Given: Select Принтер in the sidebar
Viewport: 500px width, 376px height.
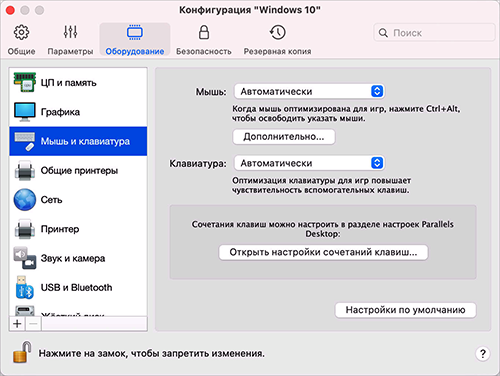Looking at the screenshot, I should point(78,229).
